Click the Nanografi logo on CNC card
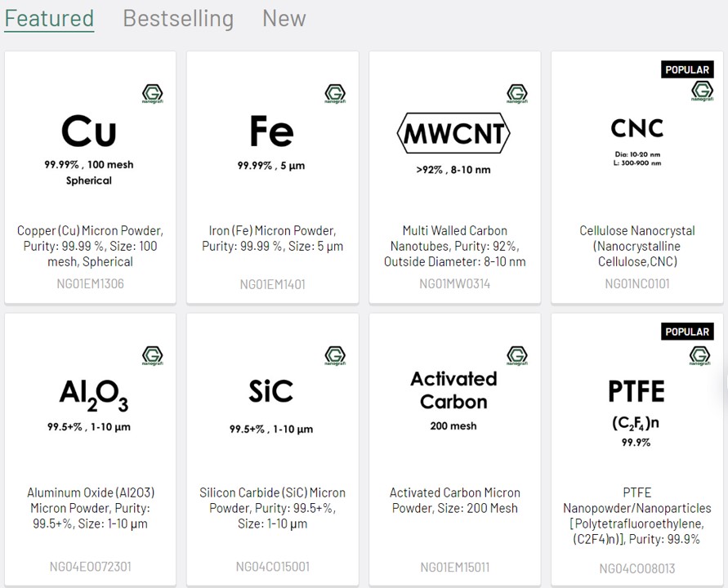Image resolution: width=728 pixels, height=588 pixels. point(699,93)
